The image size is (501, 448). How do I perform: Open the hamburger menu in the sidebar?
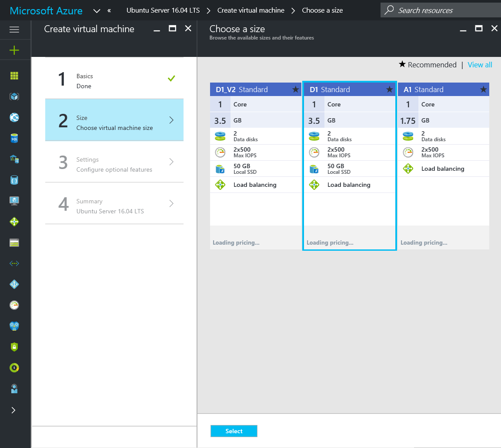[14, 30]
